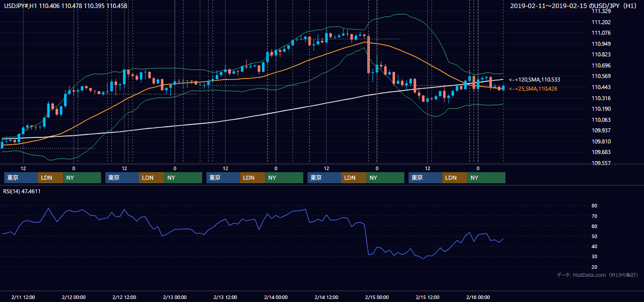Select the LDN session block for 2/15
The width and height of the screenshot is (644, 302).
[455, 178]
